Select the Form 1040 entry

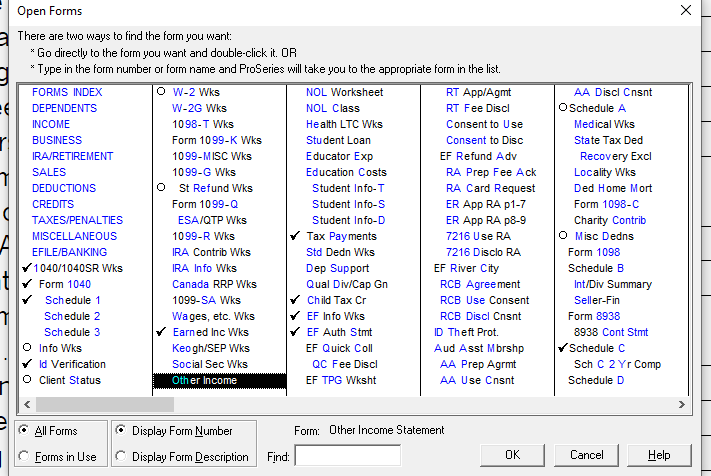point(65,284)
